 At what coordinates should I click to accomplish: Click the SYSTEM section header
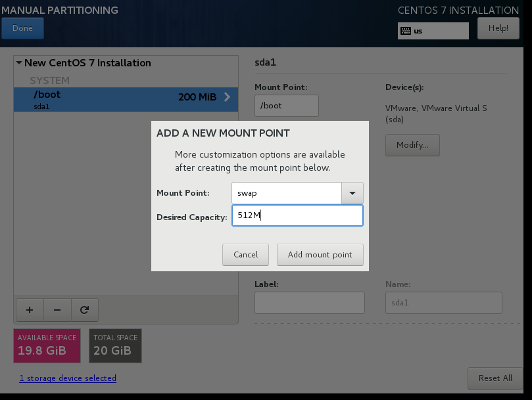(x=49, y=81)
